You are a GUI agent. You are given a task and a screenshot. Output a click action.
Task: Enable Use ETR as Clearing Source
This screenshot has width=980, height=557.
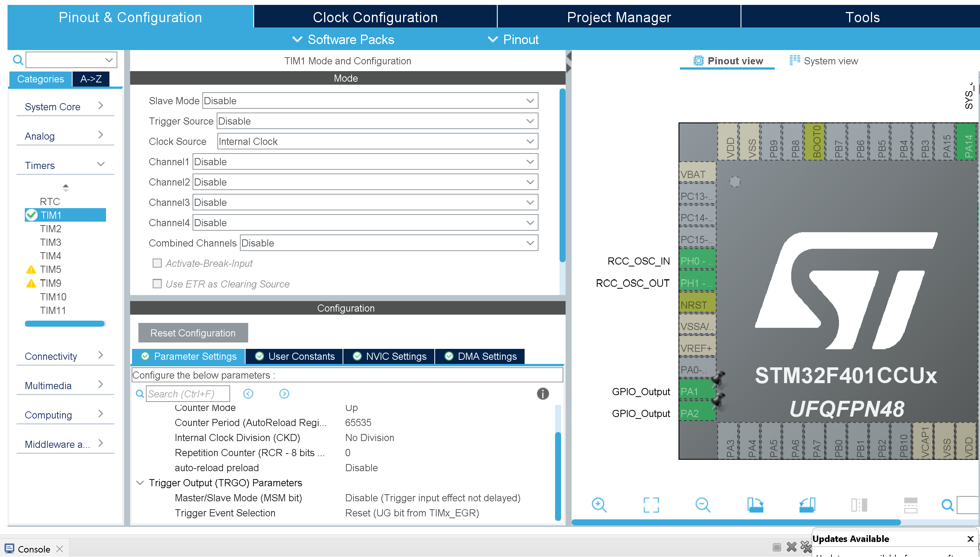[x=157, y=284]
